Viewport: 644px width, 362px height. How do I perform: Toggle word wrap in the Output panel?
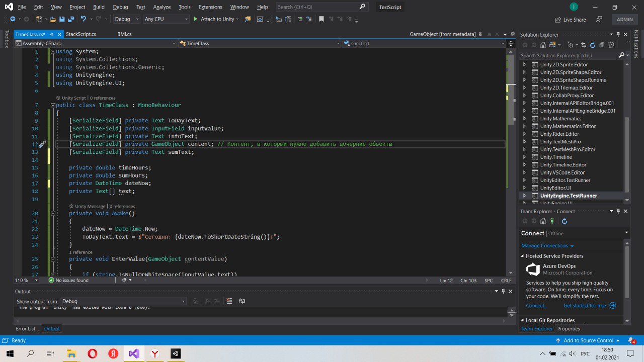pyautogui.click(x=242, y=301)
